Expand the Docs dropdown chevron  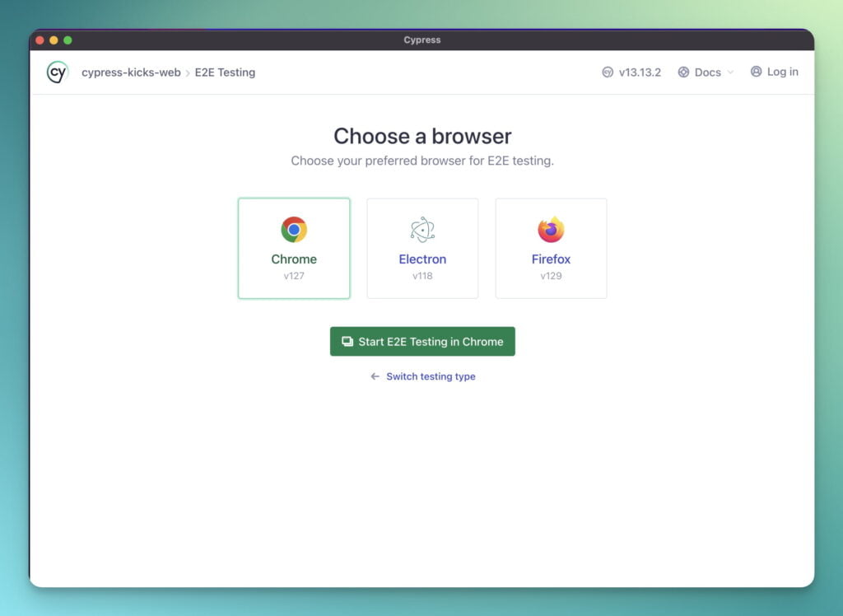tap(730, 72)
